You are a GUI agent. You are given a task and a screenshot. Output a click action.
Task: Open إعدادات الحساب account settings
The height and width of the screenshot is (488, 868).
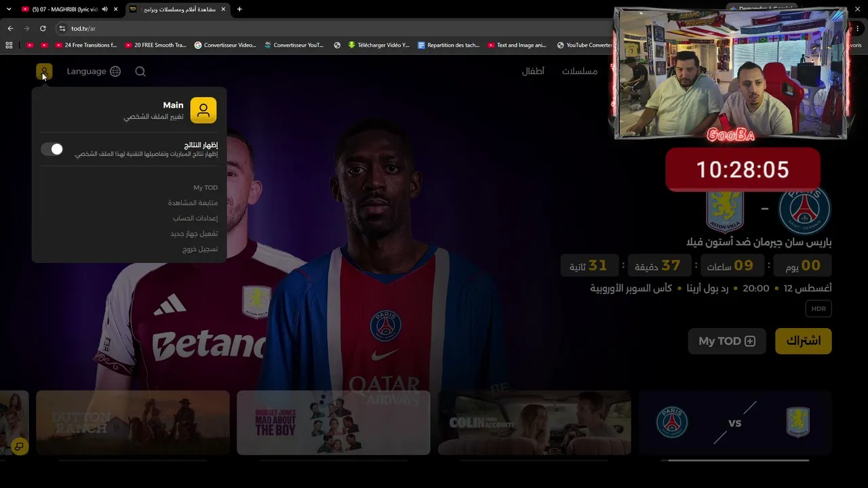pyautogui.click(x=195, y=218)
